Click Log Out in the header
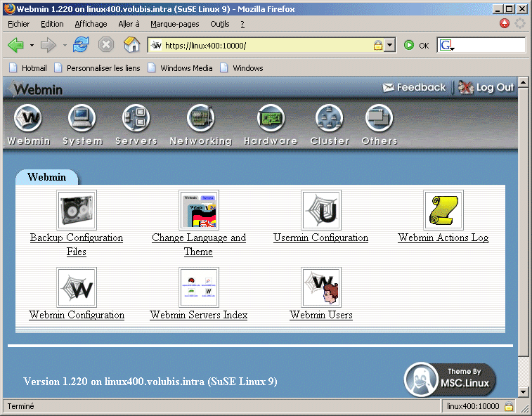 pyautogui.click(x=486, y=88)
